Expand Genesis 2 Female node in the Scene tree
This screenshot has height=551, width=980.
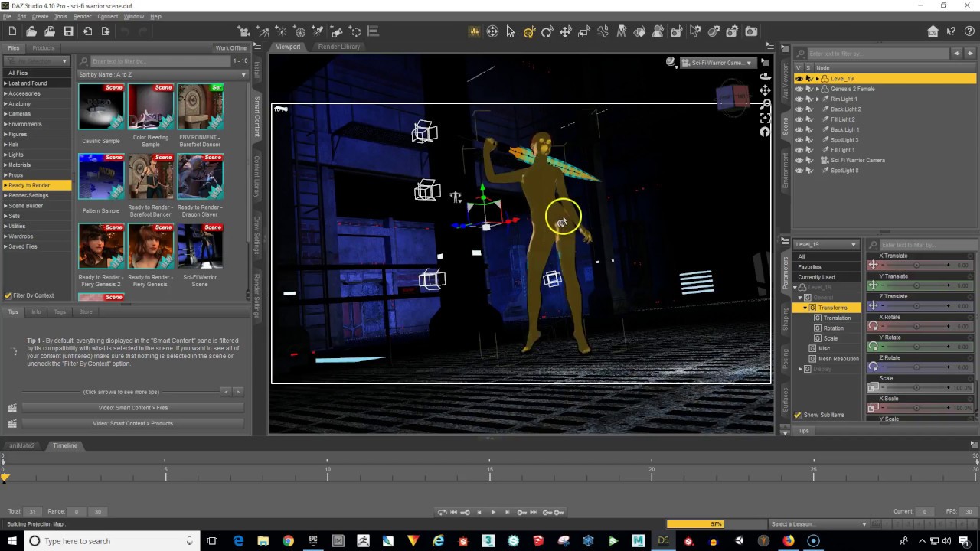(x=817, y=89)
